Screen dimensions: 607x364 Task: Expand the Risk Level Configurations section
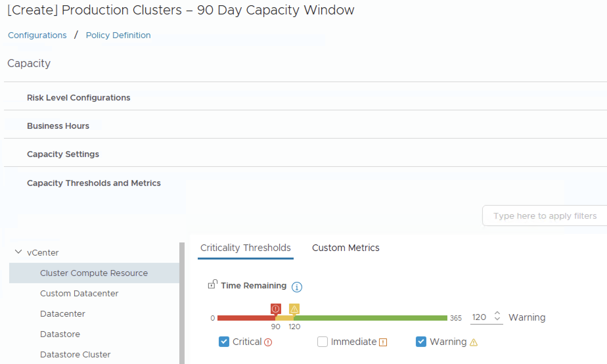click(79, 98)
